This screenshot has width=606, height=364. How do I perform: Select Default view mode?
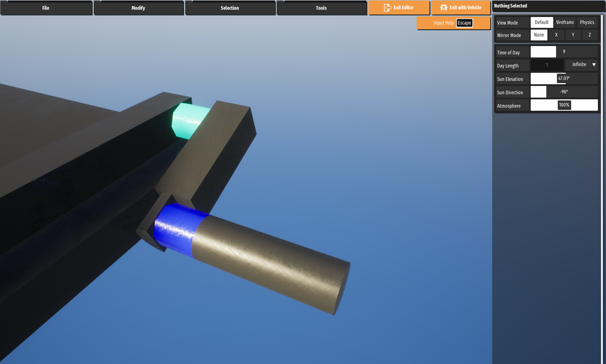tap(542, 22)
